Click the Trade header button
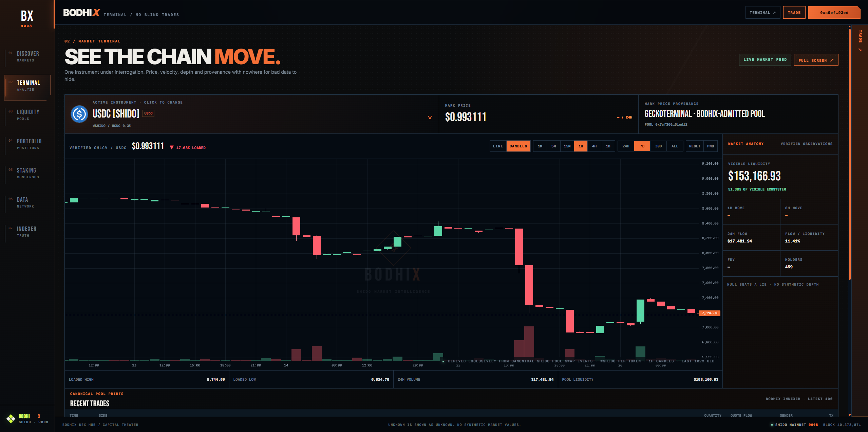 pos(794,13)
